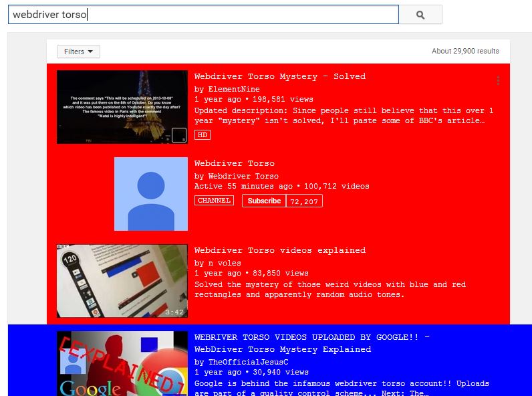Click '1 year ago • 30,940 views' text

click(x=251, y=372)
